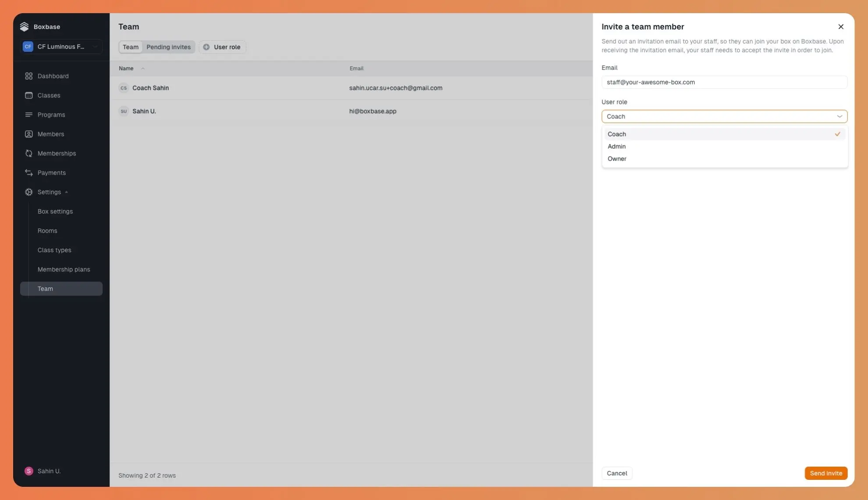Click the Dashboard grid icon
868x500 pixels.
click(x=29, y=76)
